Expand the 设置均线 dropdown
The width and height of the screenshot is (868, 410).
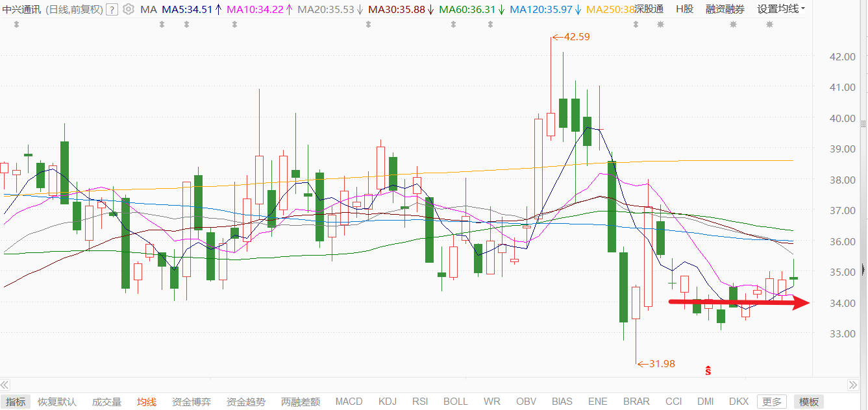tap(781, 9)
